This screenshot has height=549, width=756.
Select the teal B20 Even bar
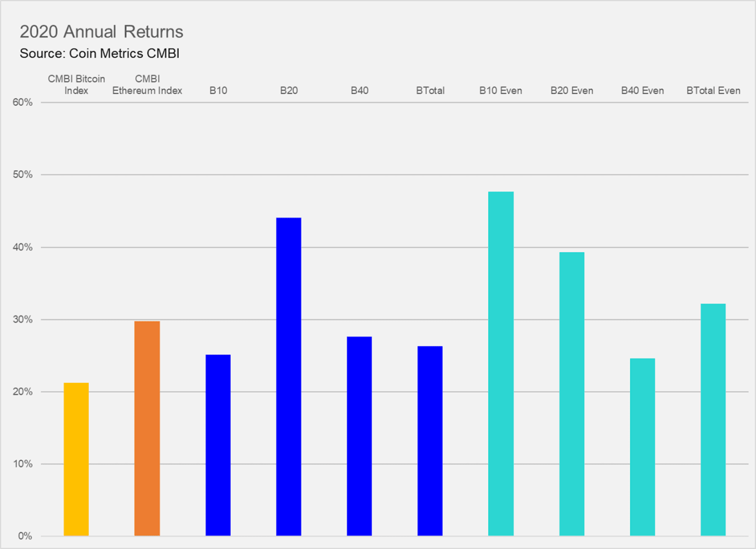(x=572, y=394)
